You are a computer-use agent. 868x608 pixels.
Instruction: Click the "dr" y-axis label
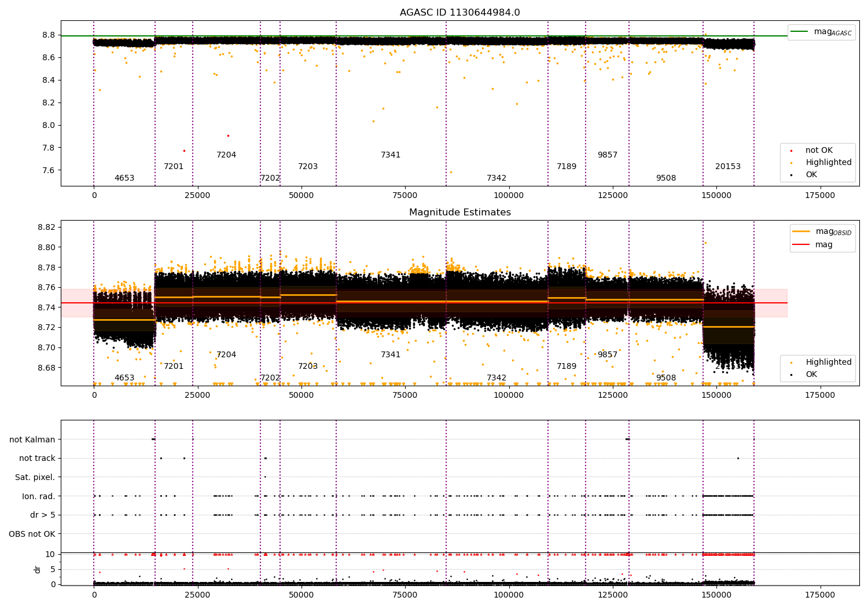(x=38, y=569)
